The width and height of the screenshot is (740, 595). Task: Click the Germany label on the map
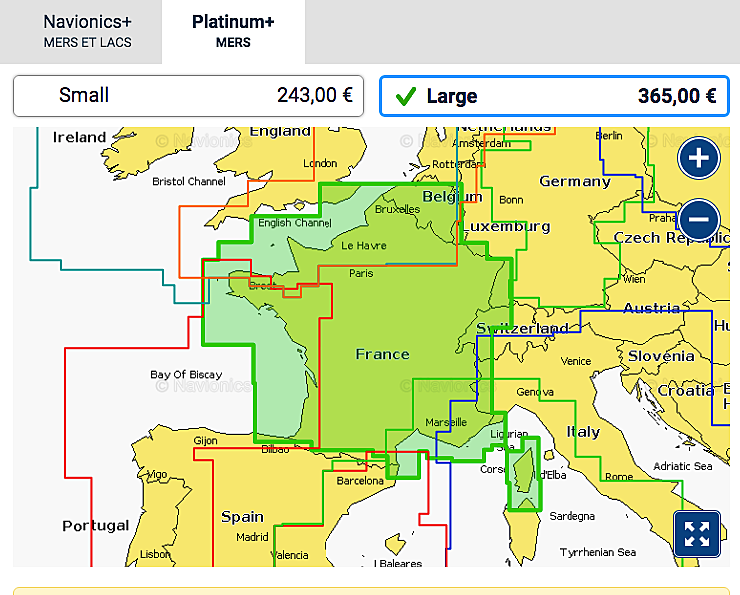click(x=574, y=181)
